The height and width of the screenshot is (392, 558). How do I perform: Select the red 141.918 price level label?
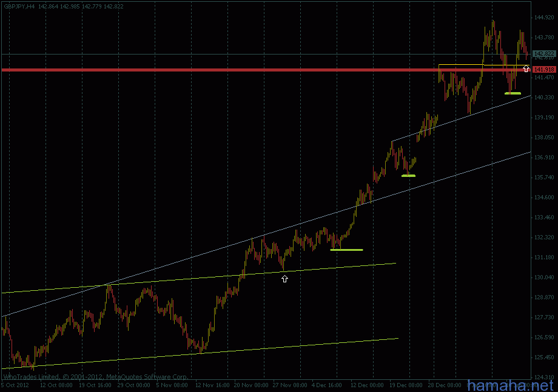click(x=544, y=69)
